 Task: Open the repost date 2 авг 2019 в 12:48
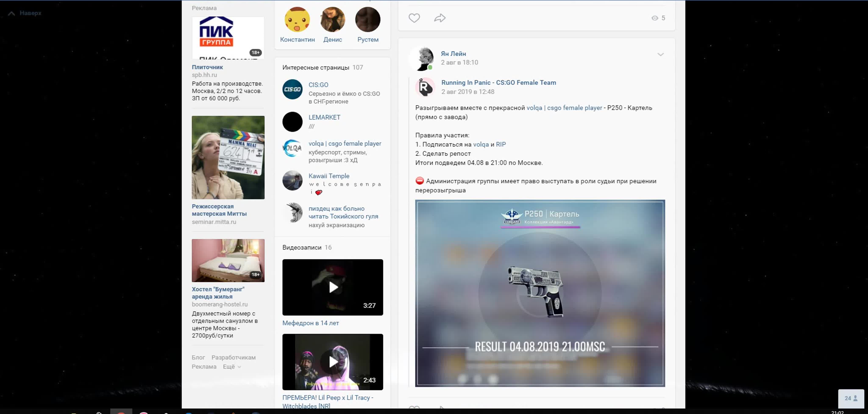[468, 92]
